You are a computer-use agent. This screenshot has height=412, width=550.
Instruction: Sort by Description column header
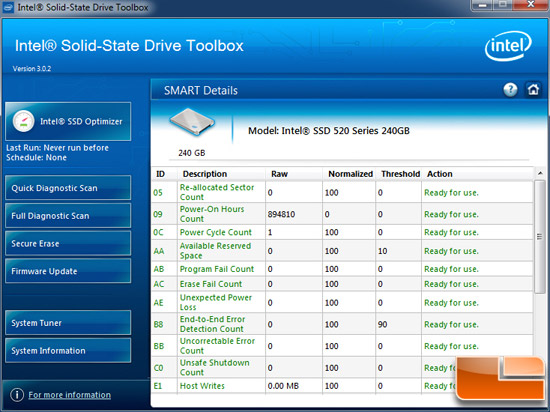click(205, 174)
